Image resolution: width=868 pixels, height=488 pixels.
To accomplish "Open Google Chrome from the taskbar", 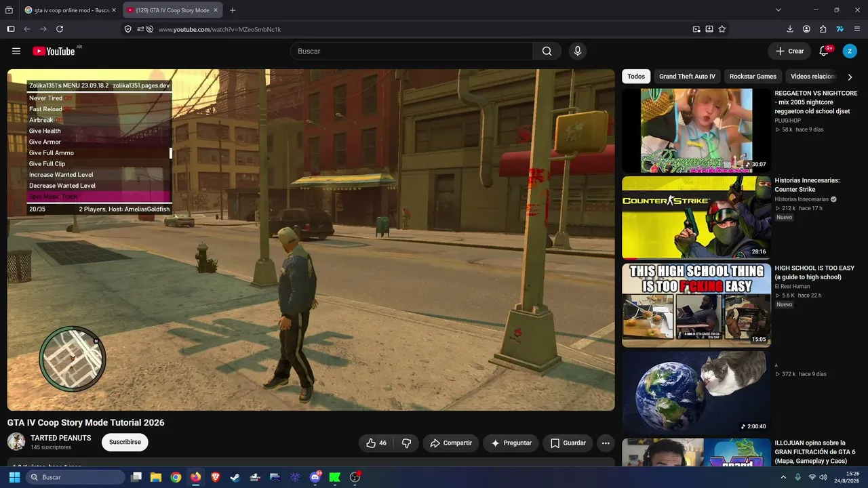I will point(176,477).
